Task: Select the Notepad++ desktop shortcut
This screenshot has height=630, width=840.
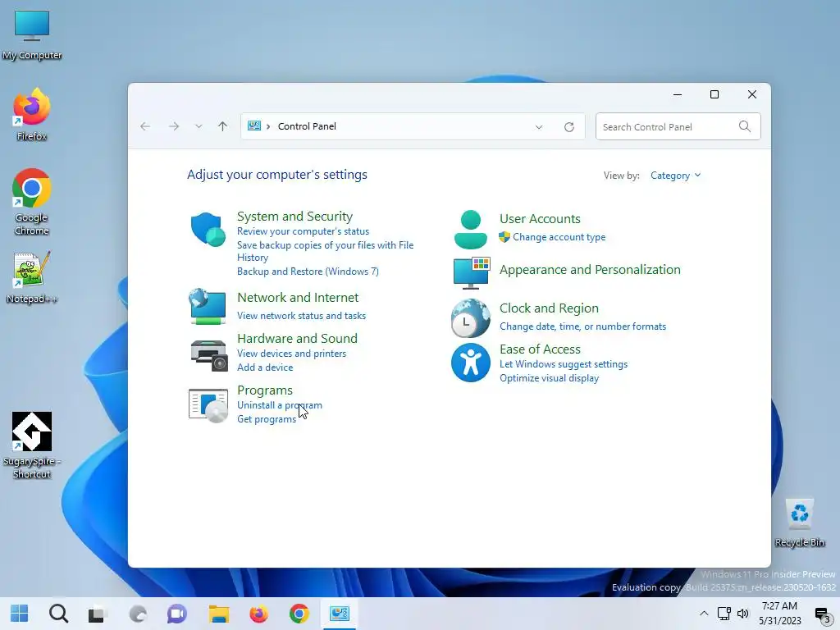Action: [x=32, y=277]
